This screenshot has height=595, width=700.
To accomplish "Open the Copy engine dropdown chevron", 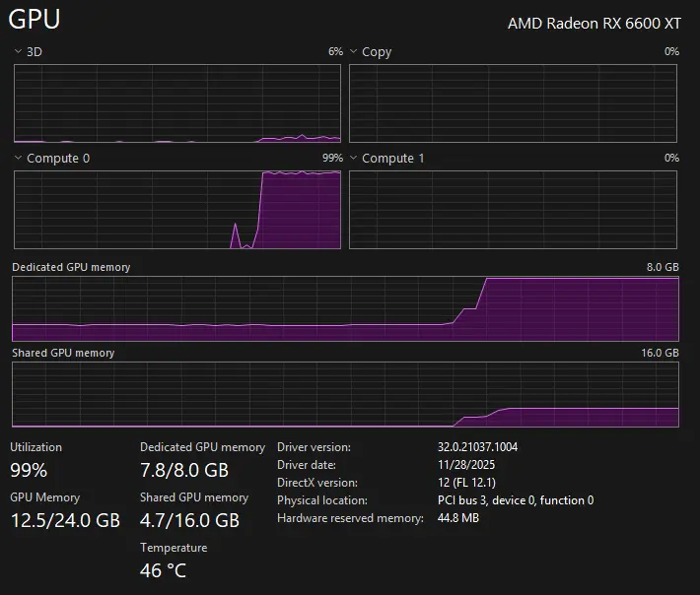I will click(354, 51).
